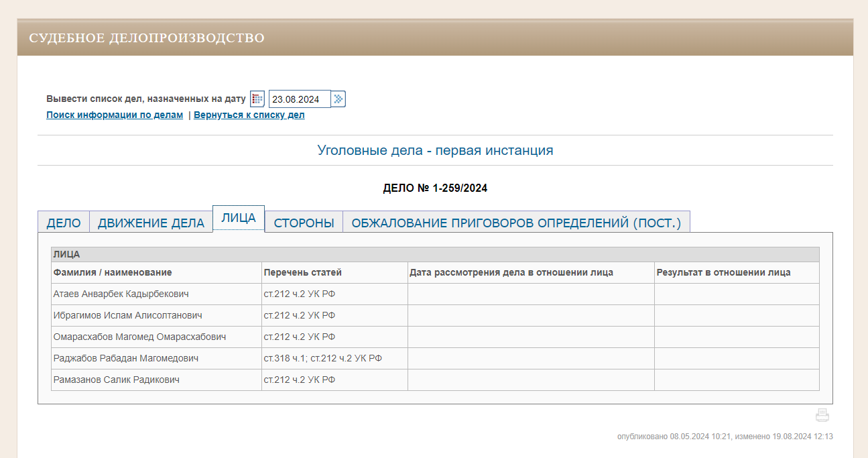Select name 'Раджабов Рабадан Магомедович'

pos(125,358)
